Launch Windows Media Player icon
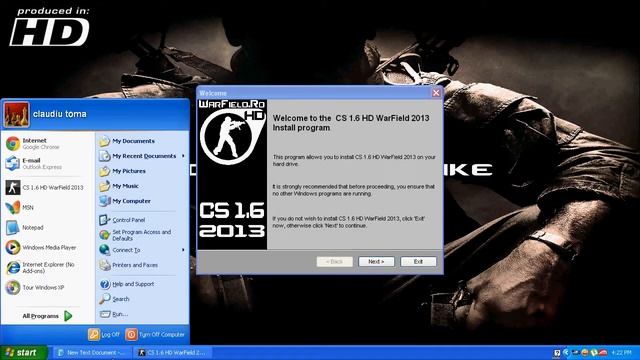The width and height of the screenshot is (640, 360). (13, 247)
